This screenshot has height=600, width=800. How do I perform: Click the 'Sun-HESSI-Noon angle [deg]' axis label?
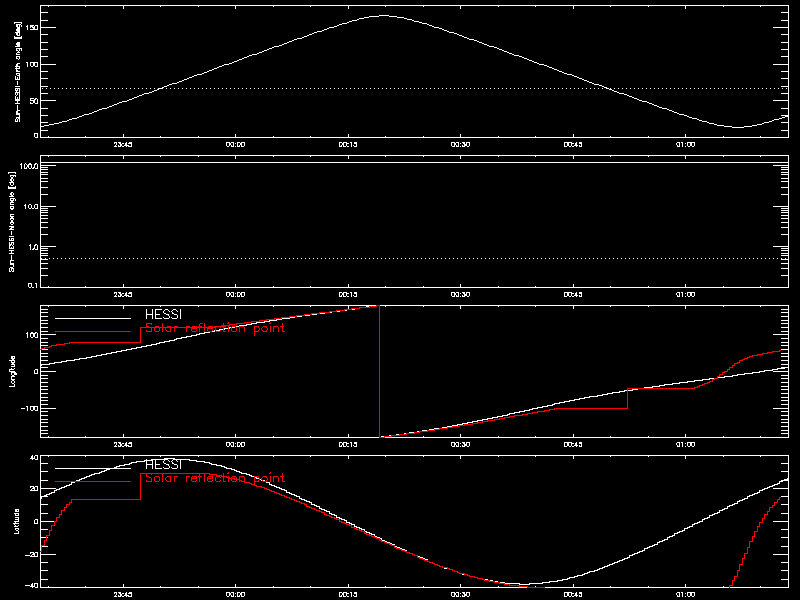tap(12, 221)
